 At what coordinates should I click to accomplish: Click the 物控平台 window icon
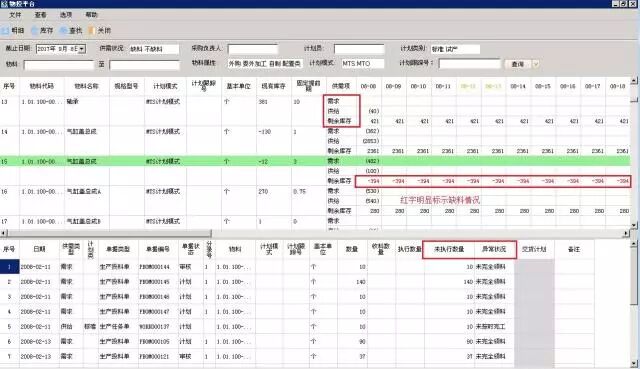pos(4,4)
